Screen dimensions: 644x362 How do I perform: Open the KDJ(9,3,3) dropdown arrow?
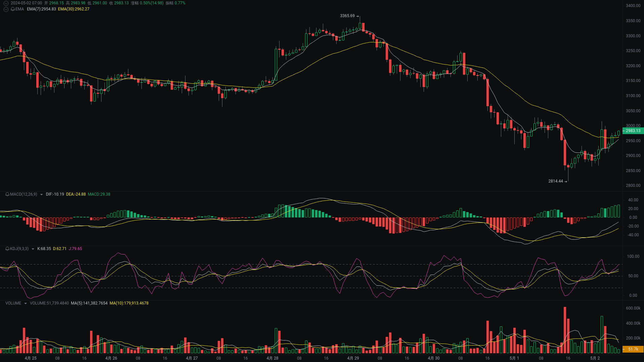[x=33, y=249]
